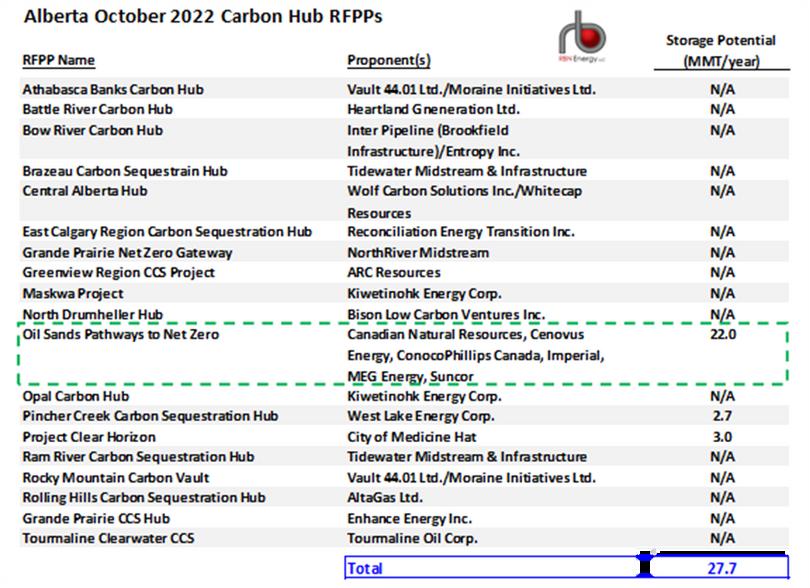This screenshot has height=588, width=810.
Task: Select 'Grande Prairie CCS Hub' cell
Action: 96,518
